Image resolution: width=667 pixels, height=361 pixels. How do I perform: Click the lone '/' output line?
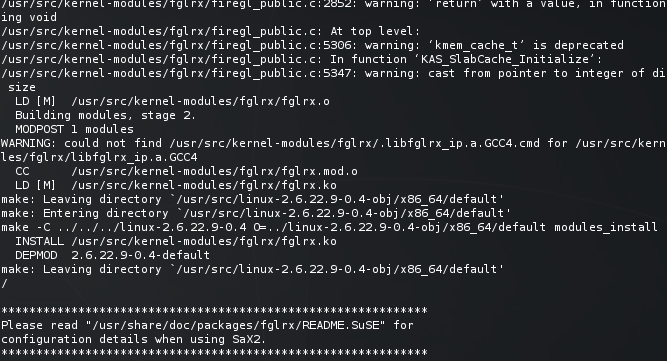click(x=4, y=283)
